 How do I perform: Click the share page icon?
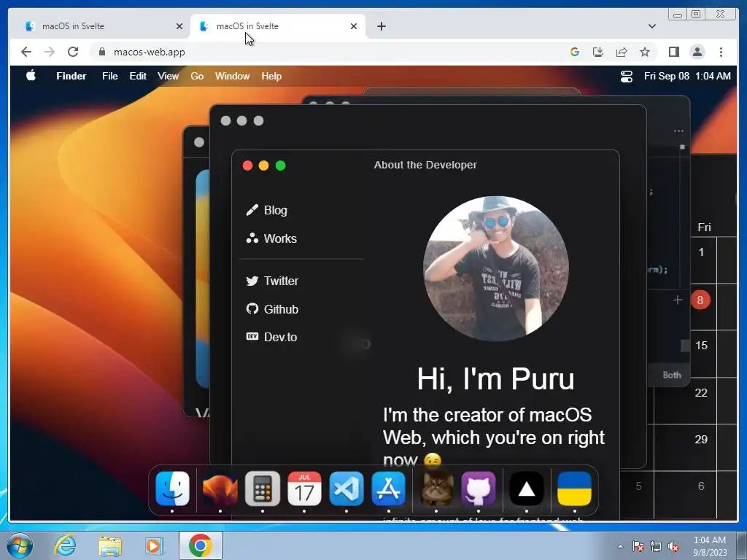click(x=622, y=52)
